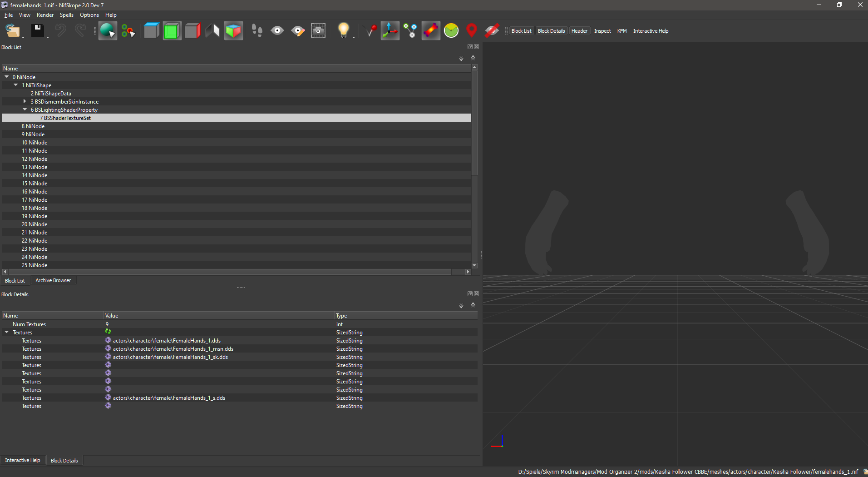Image resolution: width=868 pixels, height=477 pixels.
Task: Switch to top view blue-topped cube
Action: tap(151, 31)
